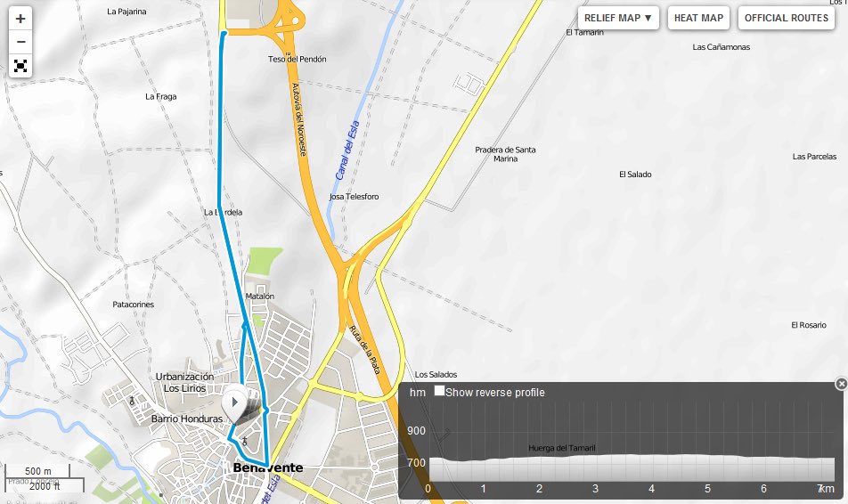Click the Urbanización Los Lirios label
This screenshot has width=848, height=504.
184,382
